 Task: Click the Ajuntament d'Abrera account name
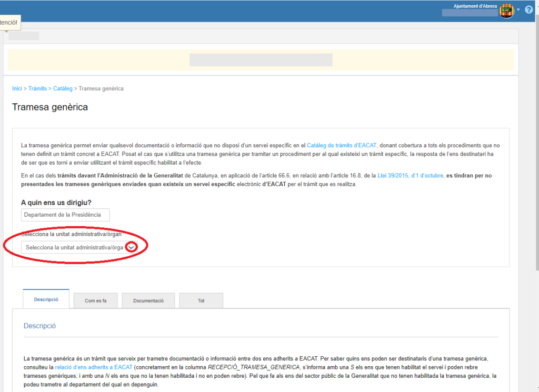point(475,6)
